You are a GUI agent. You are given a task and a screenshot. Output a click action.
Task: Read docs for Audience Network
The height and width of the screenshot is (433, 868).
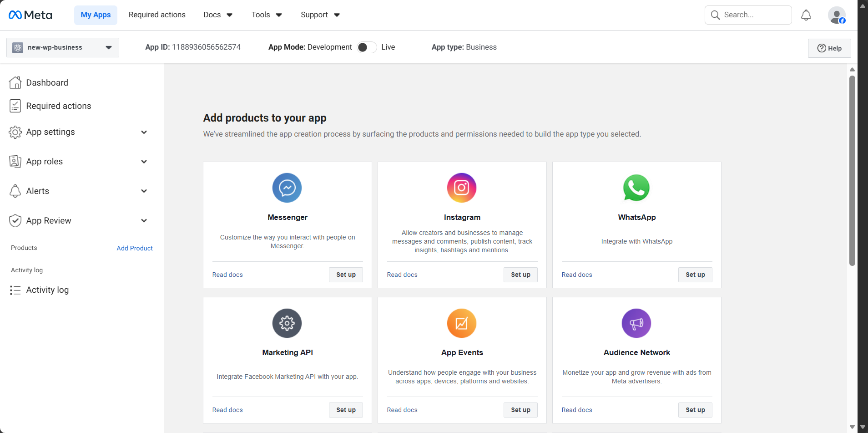coord(577,410)
